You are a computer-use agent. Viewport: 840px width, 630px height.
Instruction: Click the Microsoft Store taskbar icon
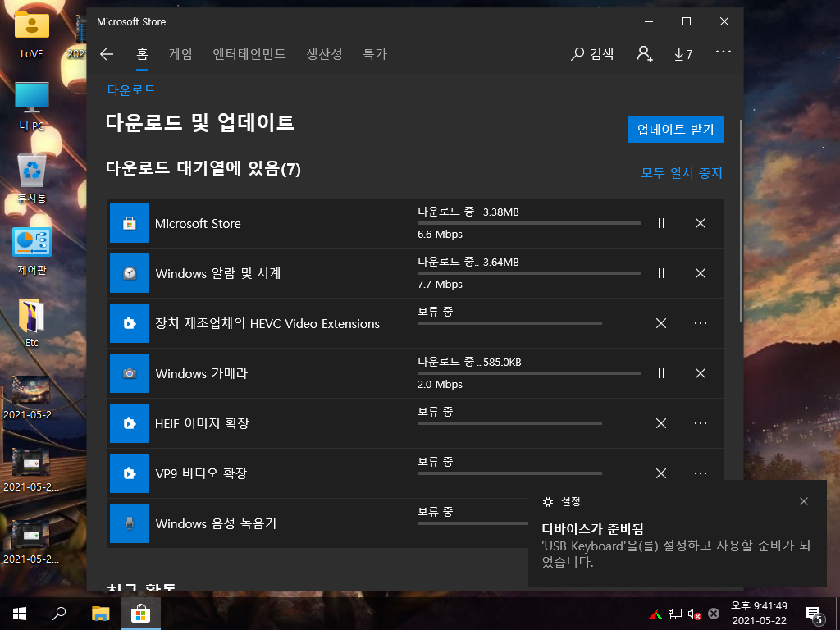[140, 614]
